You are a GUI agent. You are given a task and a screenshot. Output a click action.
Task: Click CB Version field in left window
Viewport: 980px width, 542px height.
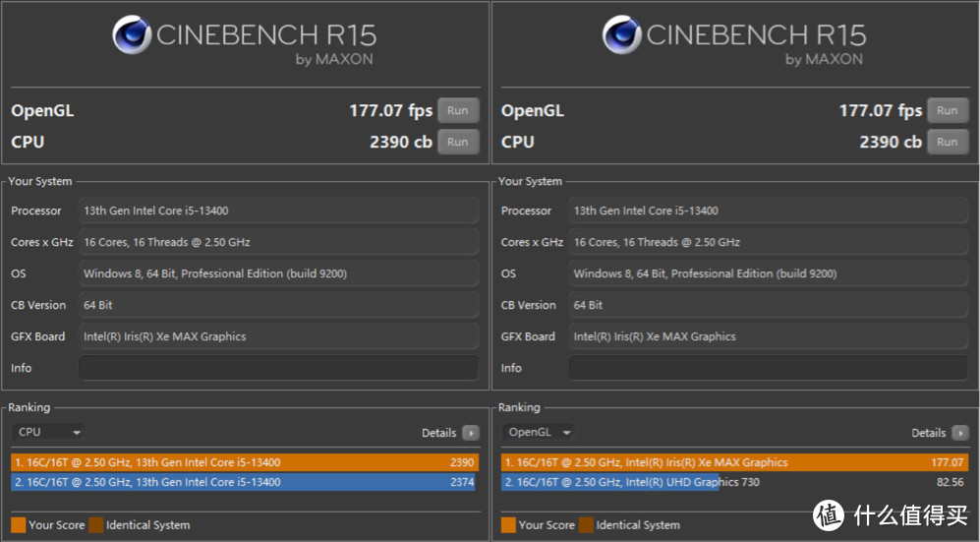click(279, 305)
